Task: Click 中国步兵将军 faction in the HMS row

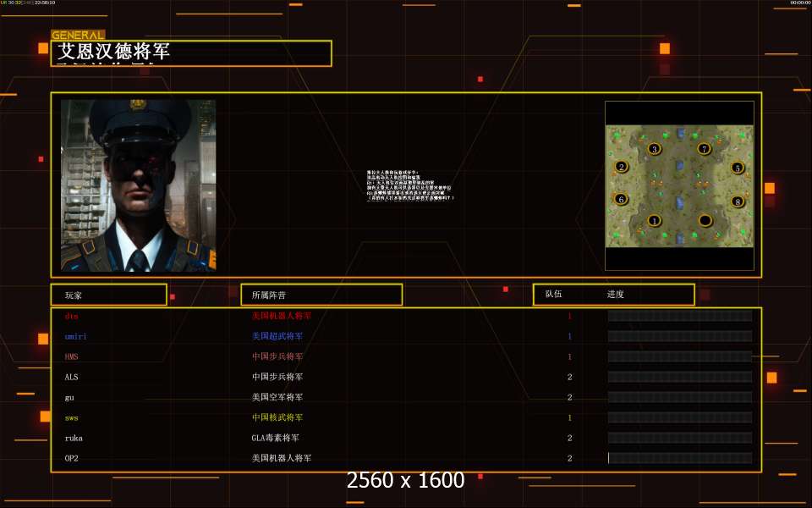Action: coord(277,356)
